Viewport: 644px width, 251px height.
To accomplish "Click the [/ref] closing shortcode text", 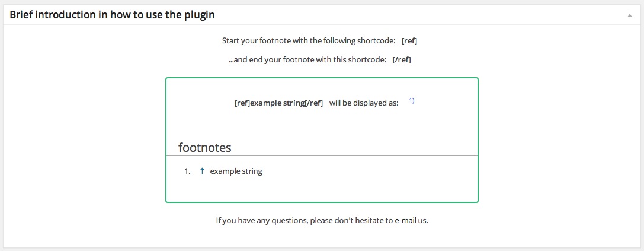I will [402, 60].
